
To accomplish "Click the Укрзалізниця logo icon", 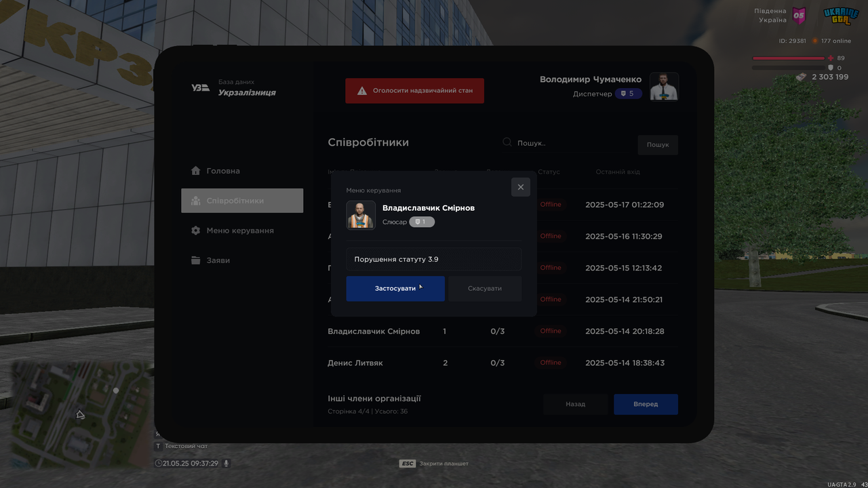I will pyautogui.click(x=200, y=87).
